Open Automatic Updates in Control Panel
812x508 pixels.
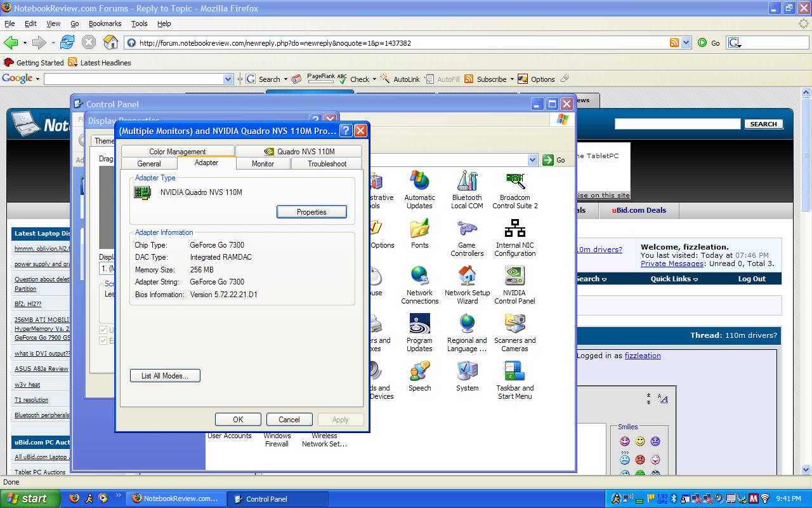419,189
